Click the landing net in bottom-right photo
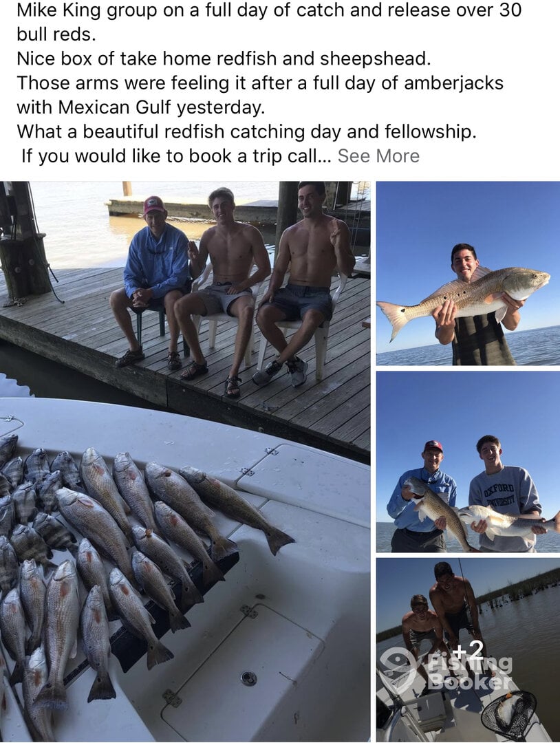This screenshot has width=560, height=743. tap(509, 716)
